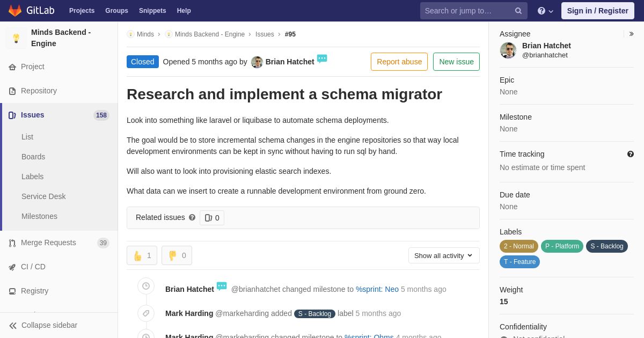Open the Help question mark dropdown
644x338 pixels.
tap(545, 11)
